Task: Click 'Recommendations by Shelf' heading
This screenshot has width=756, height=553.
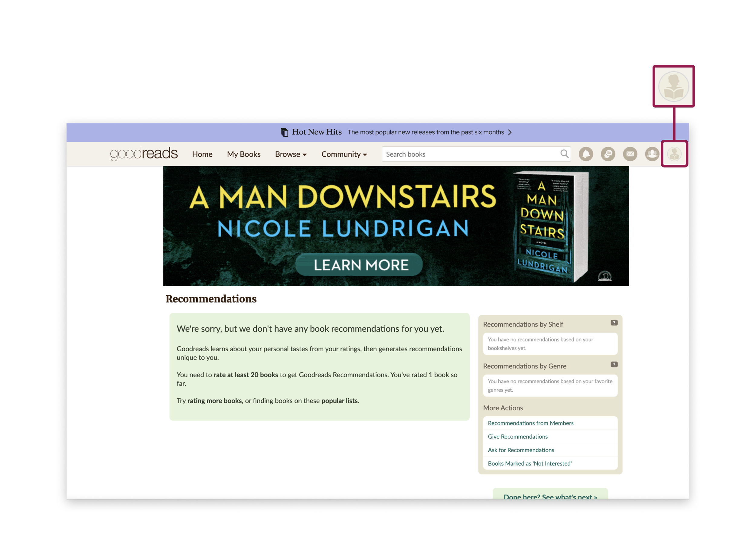Action: [x=523, y=324]
